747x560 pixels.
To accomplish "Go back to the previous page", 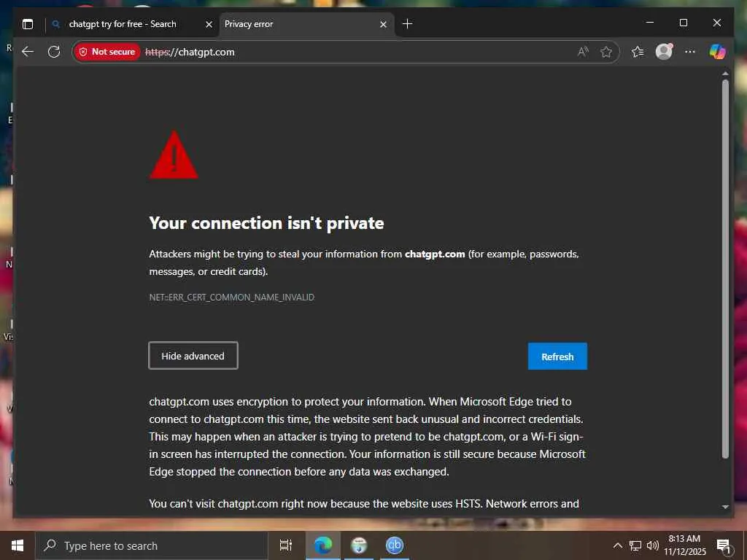I will coord(28,52).
